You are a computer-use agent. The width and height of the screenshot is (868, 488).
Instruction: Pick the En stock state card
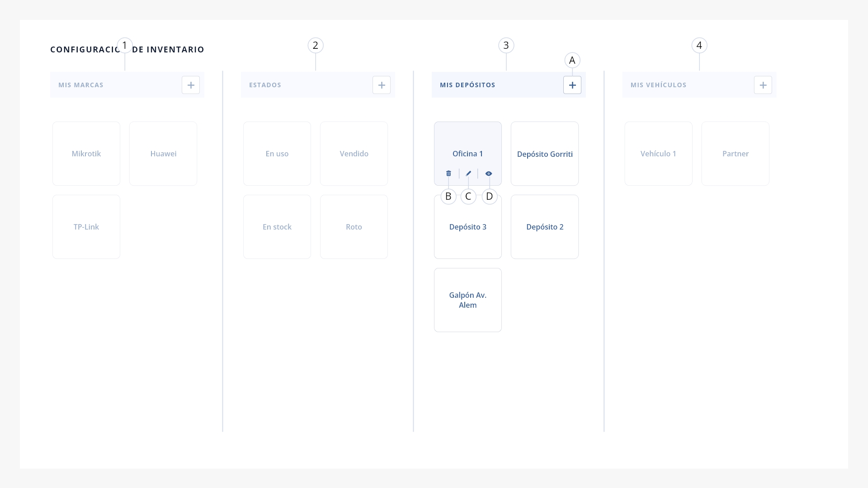pos(277,227)
